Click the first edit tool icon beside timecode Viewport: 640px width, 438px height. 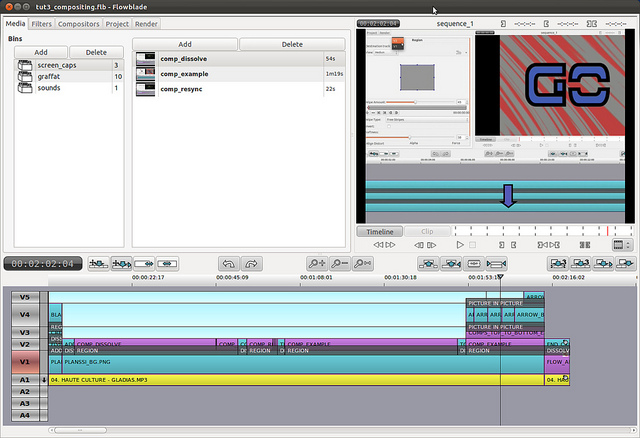99,263
